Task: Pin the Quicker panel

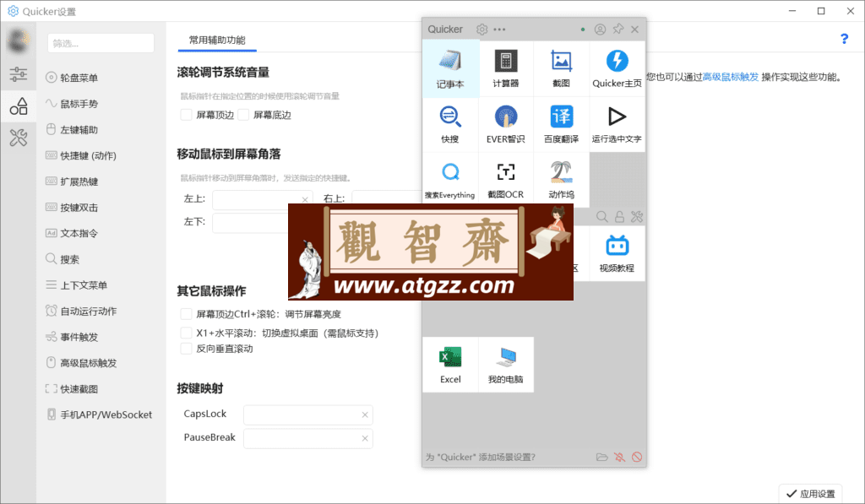Action: (617, 29)
